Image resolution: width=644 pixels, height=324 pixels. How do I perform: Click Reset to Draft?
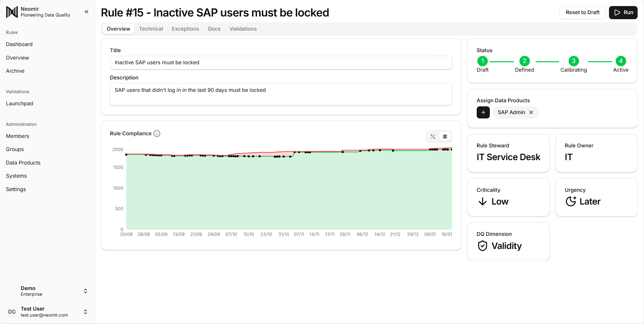[582, 12]
